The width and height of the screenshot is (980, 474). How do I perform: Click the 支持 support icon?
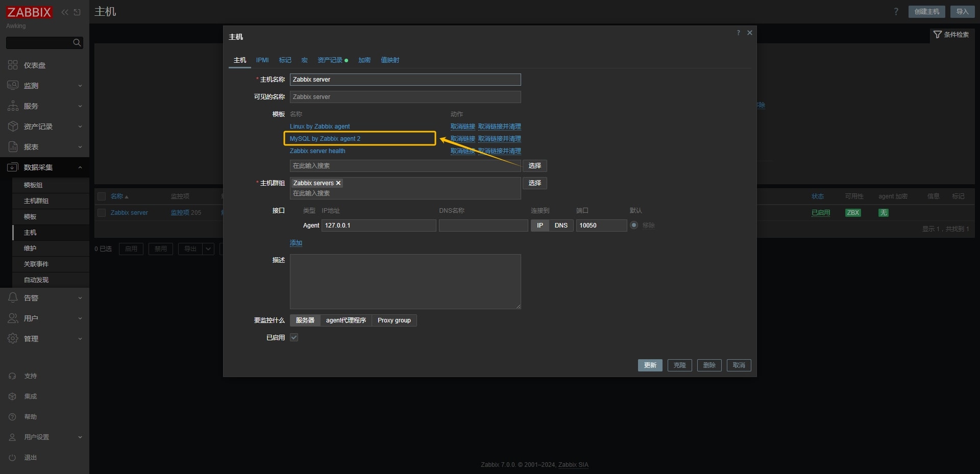(13, 376)
